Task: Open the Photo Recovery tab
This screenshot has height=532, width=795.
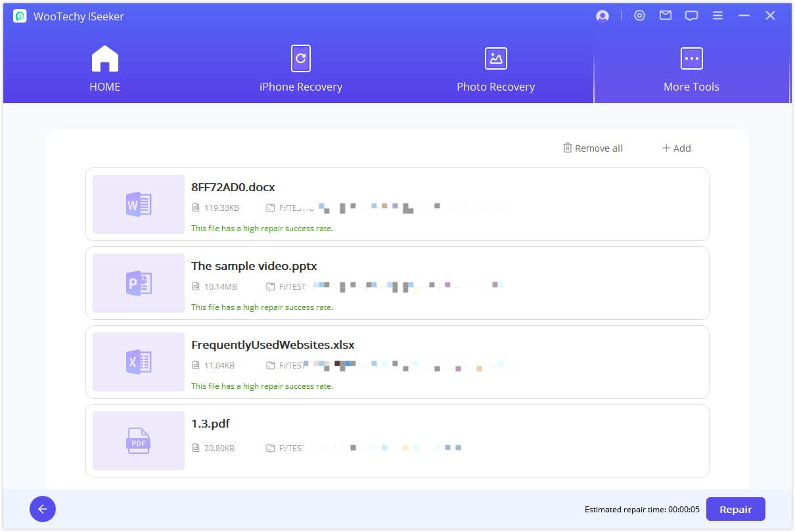Action: coord(495,68)
